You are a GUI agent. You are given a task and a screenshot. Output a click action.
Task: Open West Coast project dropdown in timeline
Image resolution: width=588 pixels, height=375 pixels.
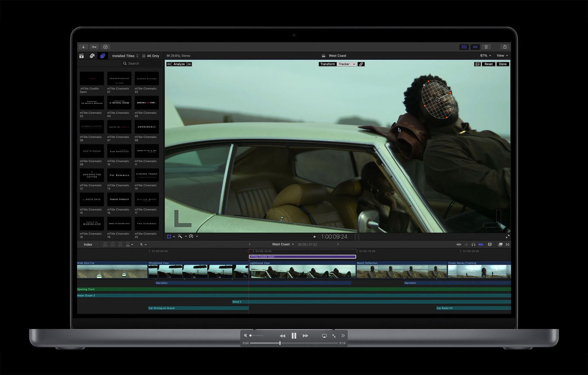[x=283, y=244]
